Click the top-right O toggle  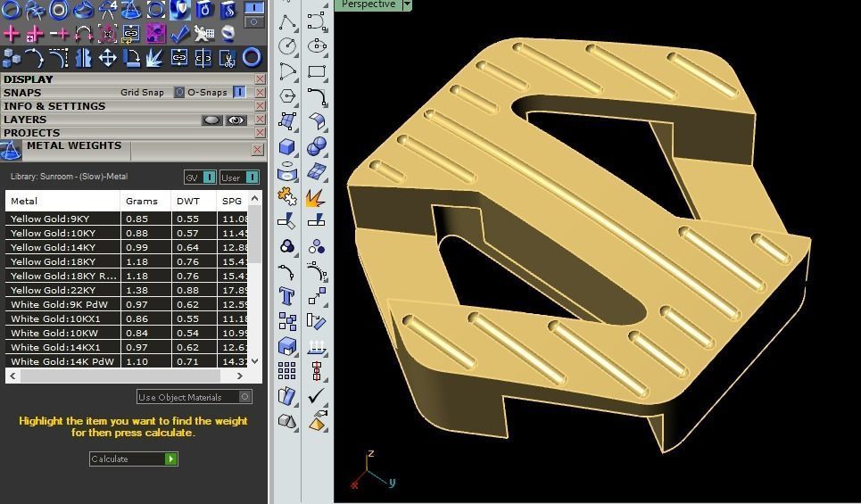(x=253, y=22)
